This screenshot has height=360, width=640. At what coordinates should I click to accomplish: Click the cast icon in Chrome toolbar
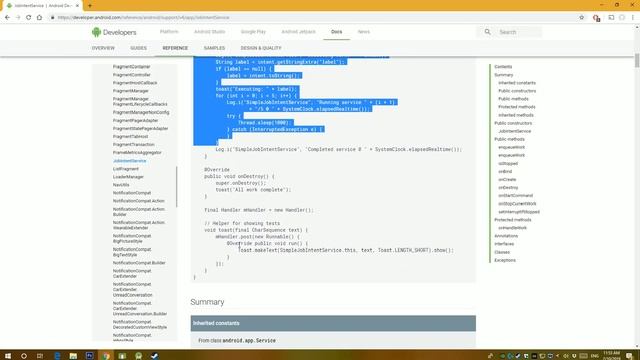coord(611,18)
